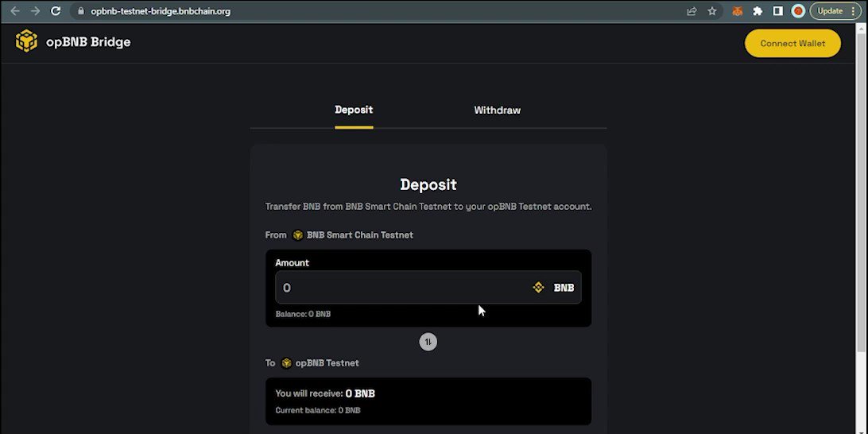Switch to the Withdraw tab
This screenshot has height=434, width=868.
coord(497,110)
